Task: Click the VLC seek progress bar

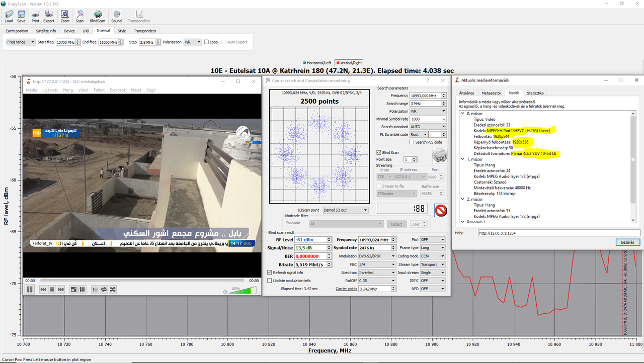Action: click(142, 281)
